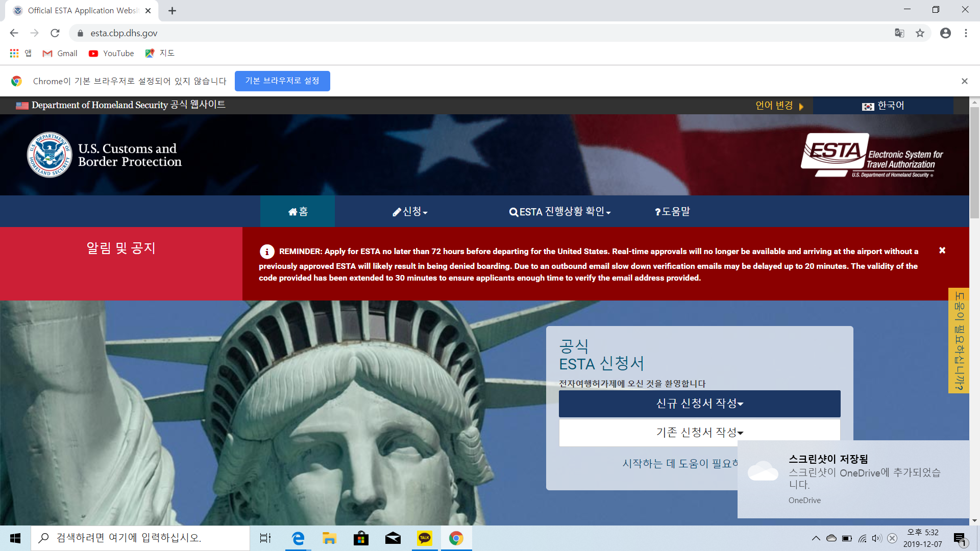Click the OneDrive cloud tray icon
980x551 pixels.
[831, 538]
